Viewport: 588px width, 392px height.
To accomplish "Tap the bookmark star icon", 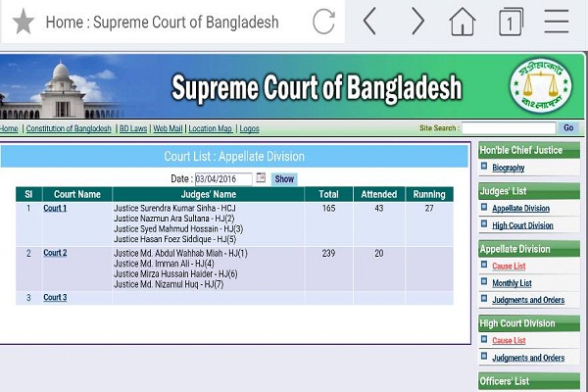I will click(x=23, y=22).
